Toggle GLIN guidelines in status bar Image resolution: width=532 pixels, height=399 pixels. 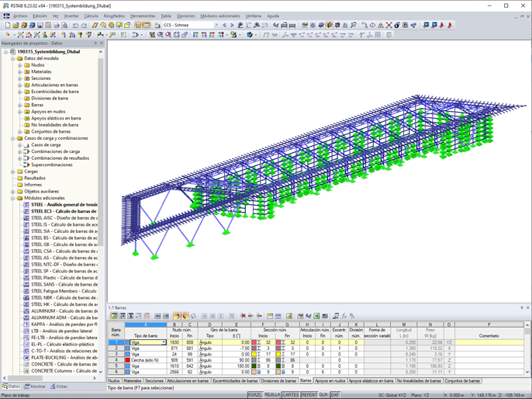(323, 395)
